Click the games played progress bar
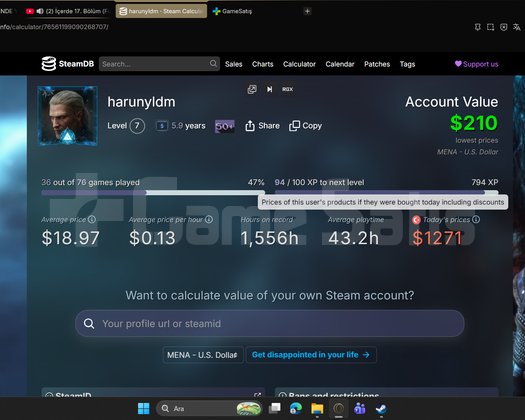525x420 pixels. (153, 193)
